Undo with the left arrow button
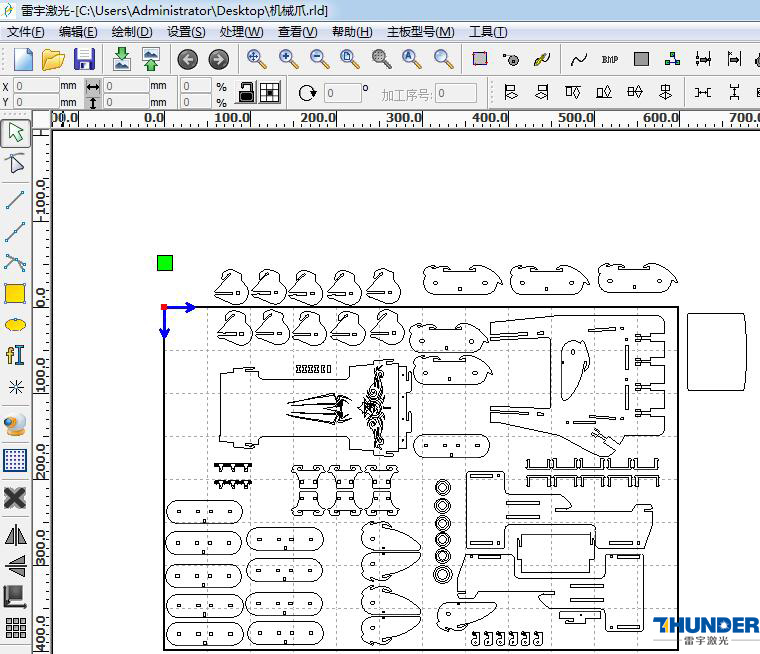 click(188, 60)
